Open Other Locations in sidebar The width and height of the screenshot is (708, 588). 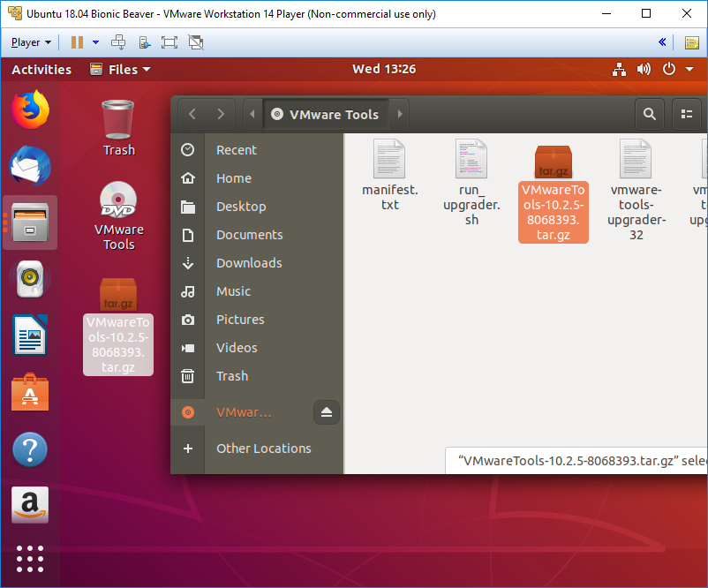tap(257, 449)
